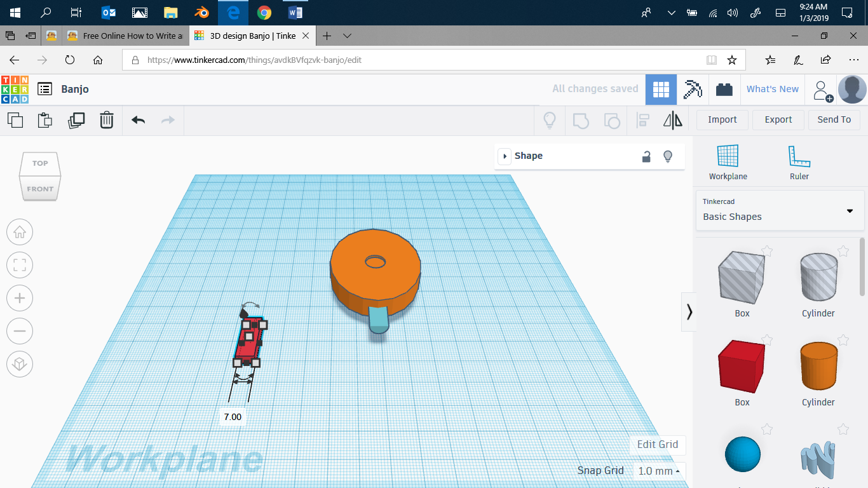Click the Duplicate tool icon
Image resolution: width=868 pixels, height=488 pixels.
[76, 119]
